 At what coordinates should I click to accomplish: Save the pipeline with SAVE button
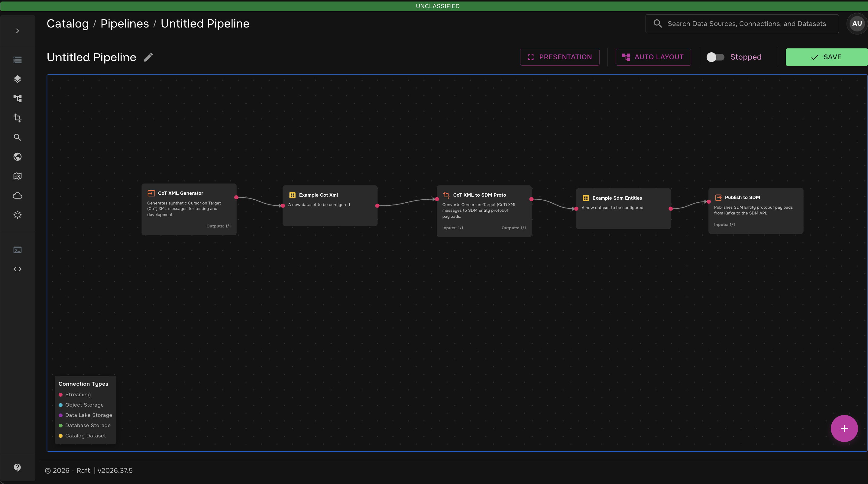(x=827, y=57)
